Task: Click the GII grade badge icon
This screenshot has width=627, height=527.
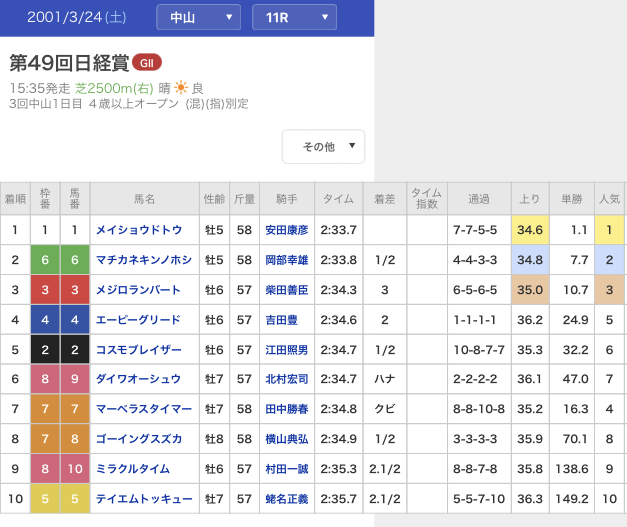Action: [x=147, y=63]
